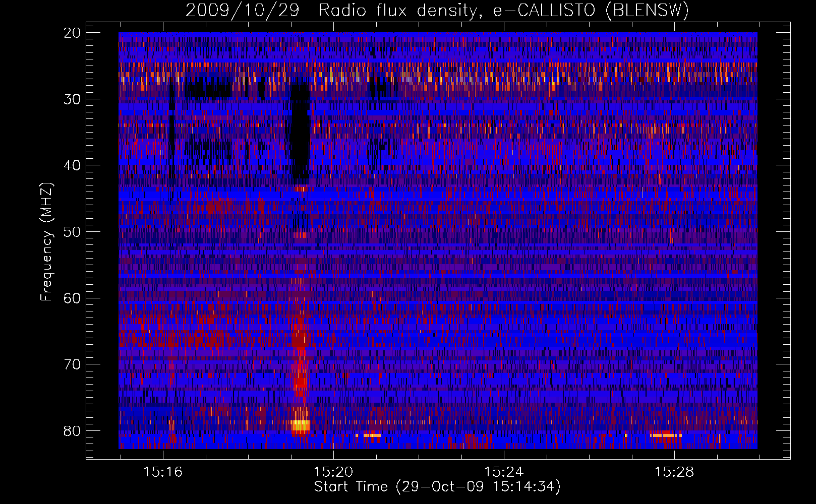The height and width of the screenshot is (504, 816).
Task: Click the orange streak at 80 MHz near 15:28
Action: click(x=666, y=435)
